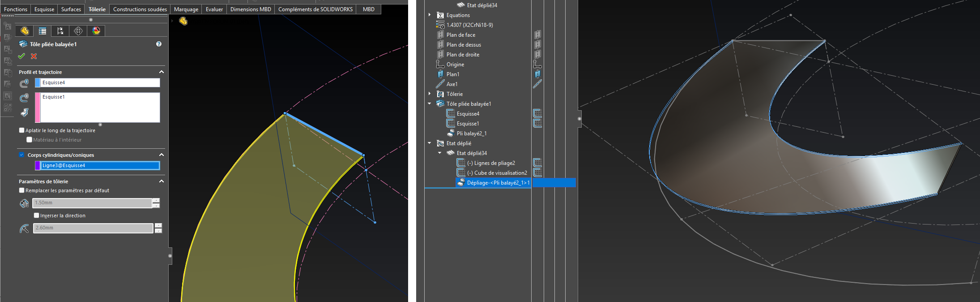Collapse the Etat déplié tree node
980x302 pixels.
430,143
